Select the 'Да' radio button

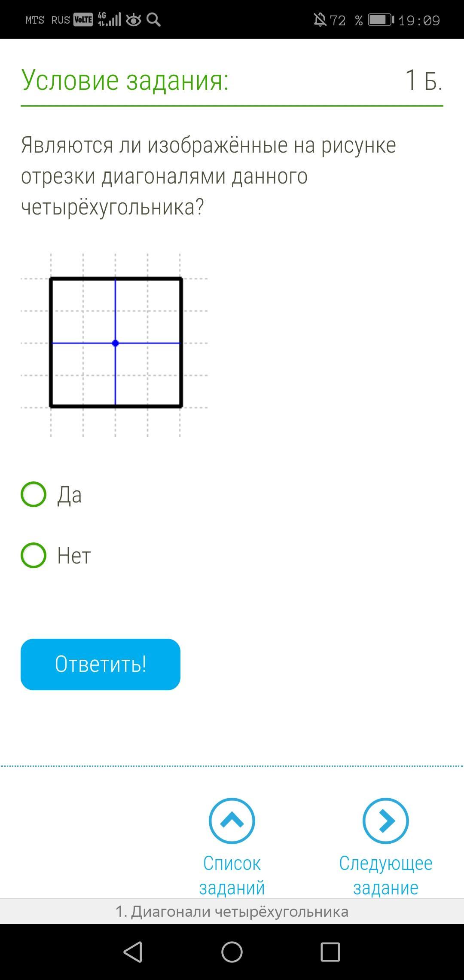pos(34,494)
